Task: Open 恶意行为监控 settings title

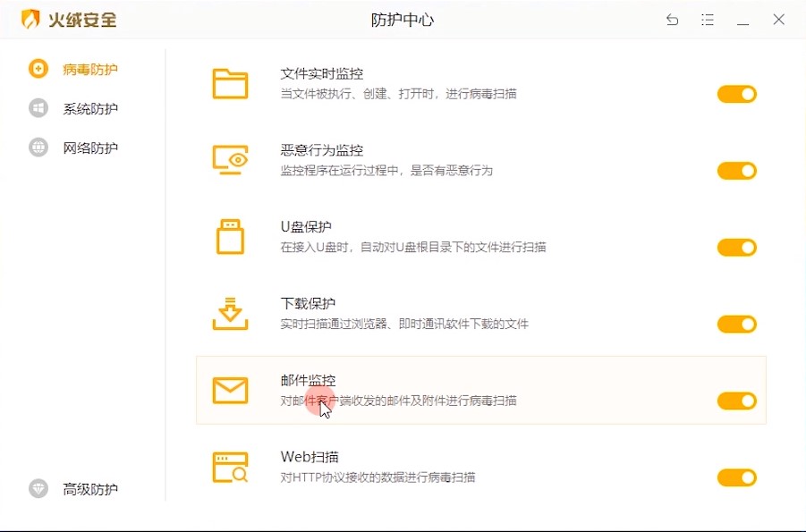Action: 322,150
